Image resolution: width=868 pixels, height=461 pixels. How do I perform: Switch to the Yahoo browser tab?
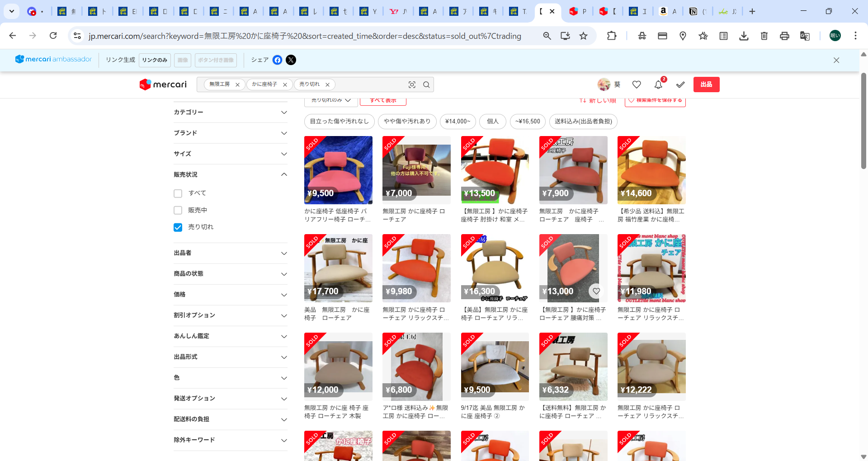click(x=398, y=11)
